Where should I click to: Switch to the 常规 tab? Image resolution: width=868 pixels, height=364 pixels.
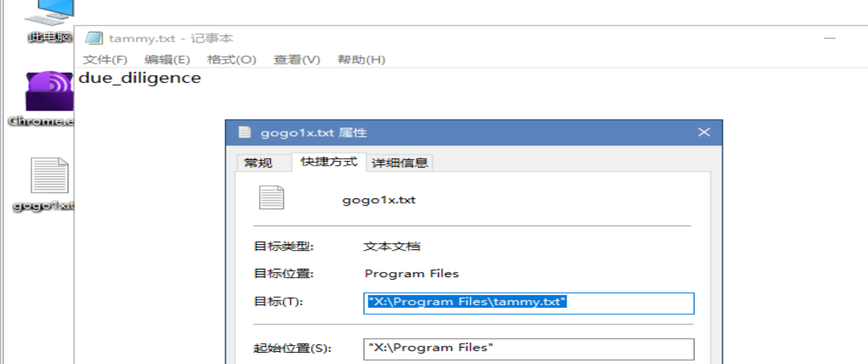click(x=258, y=163)
